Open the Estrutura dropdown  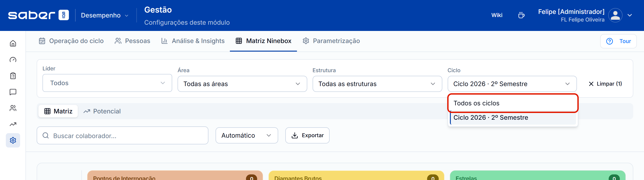[377, 84]
